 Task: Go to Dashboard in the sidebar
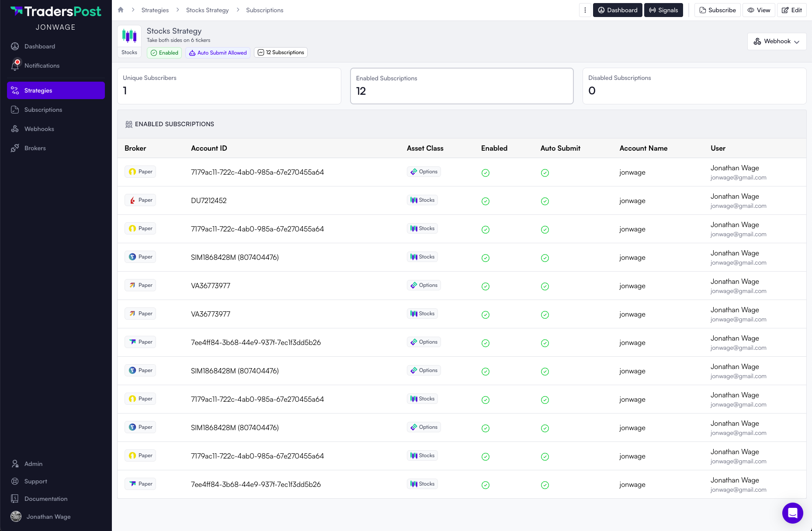point(40,46)
